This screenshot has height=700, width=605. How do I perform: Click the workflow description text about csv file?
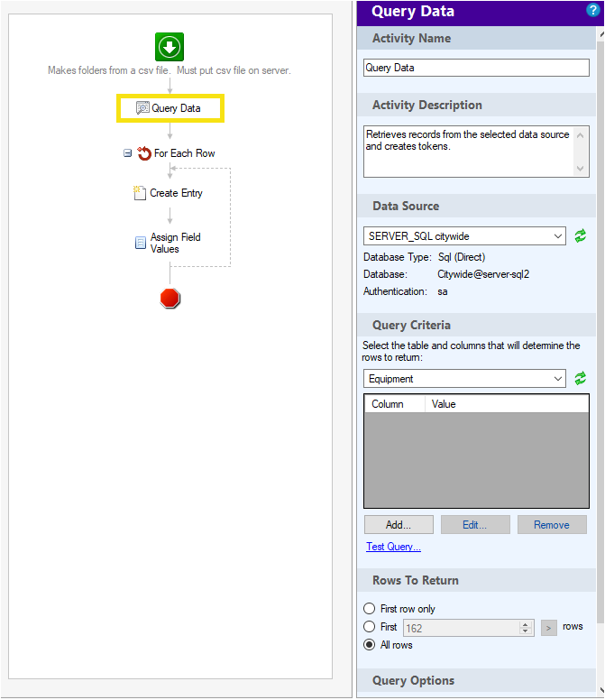click(170, 70)
